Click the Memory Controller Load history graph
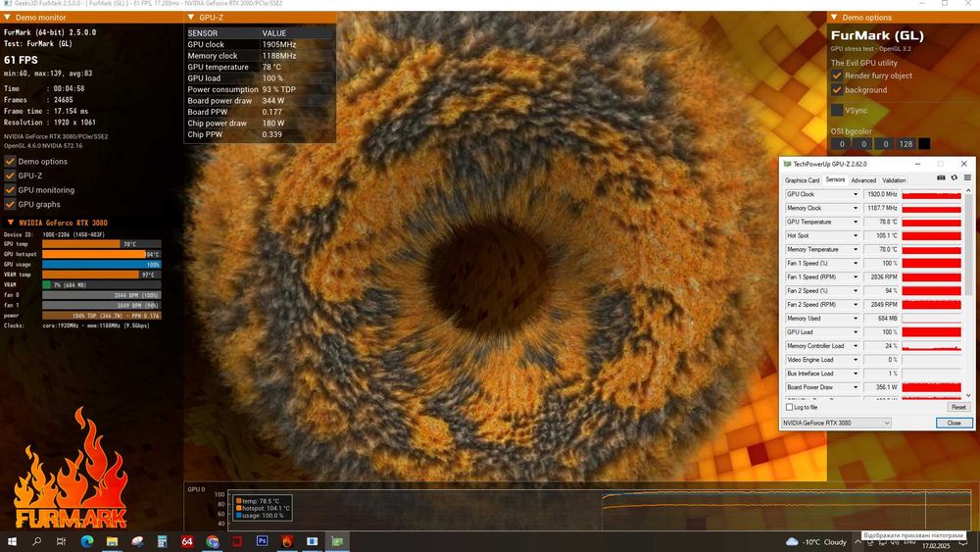Viewport: 980px width, 552px height. pyautogui.click(x=931, y=346)
